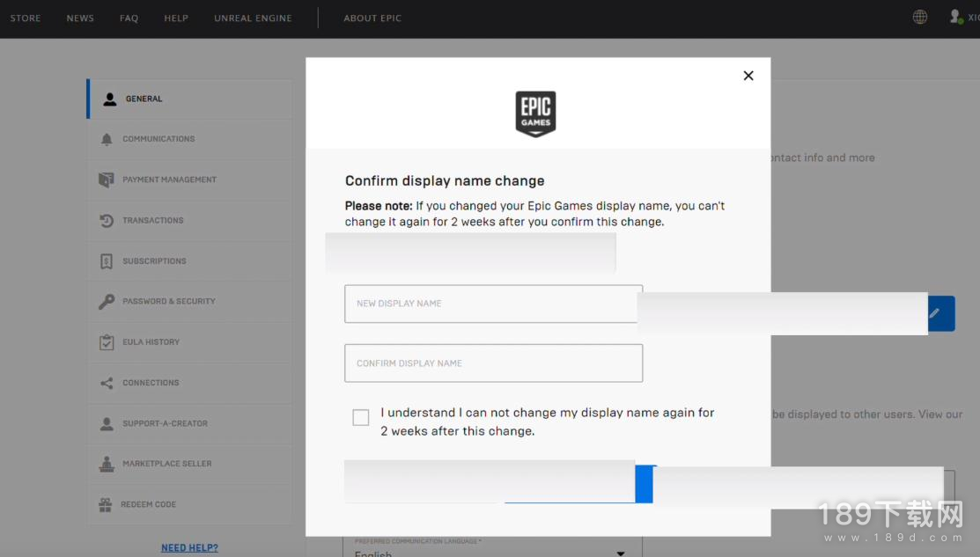Open the Password & Security tab
The width and height of the screenshot is (980, 557).
click(x=189, y=301)
